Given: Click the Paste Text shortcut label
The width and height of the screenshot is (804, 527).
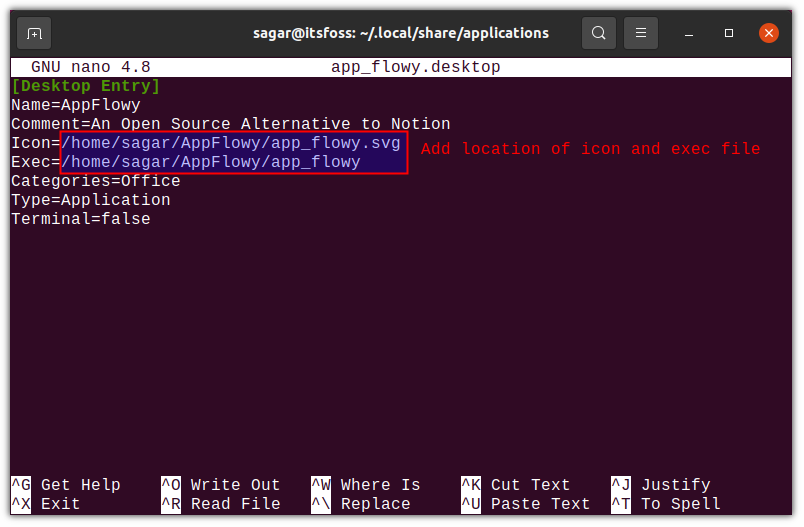Looking at the screenshot, I should (540, 504).
